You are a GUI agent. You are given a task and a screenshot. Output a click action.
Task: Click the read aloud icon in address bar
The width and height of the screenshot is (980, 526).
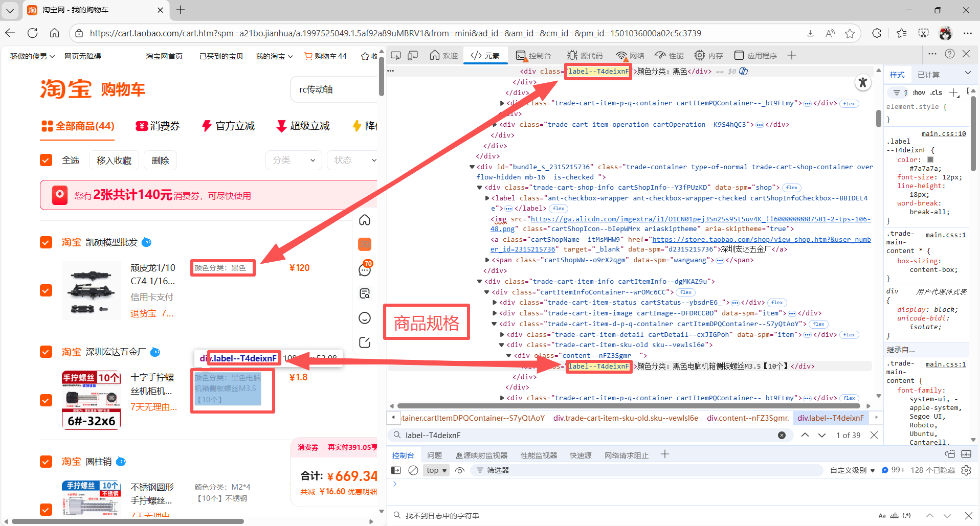(830, 33)
